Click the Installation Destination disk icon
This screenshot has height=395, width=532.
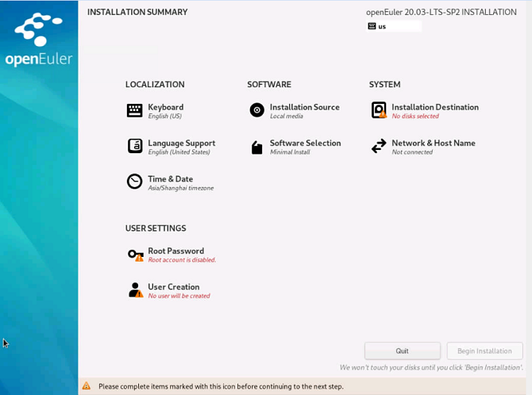tap(379, 110)
